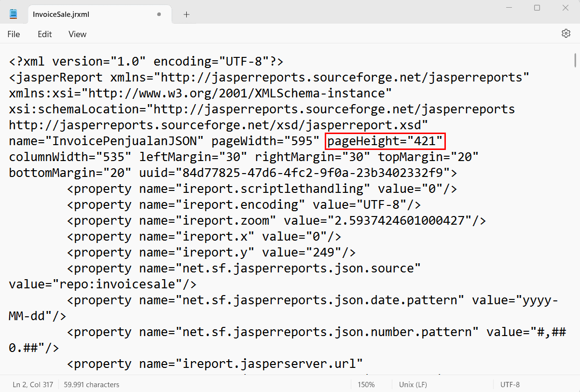Click the json.number.pattern property line

tap(317, 332)
